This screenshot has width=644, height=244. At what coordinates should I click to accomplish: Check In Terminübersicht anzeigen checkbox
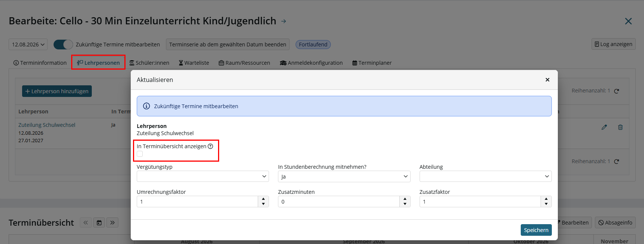coord(140,154)
